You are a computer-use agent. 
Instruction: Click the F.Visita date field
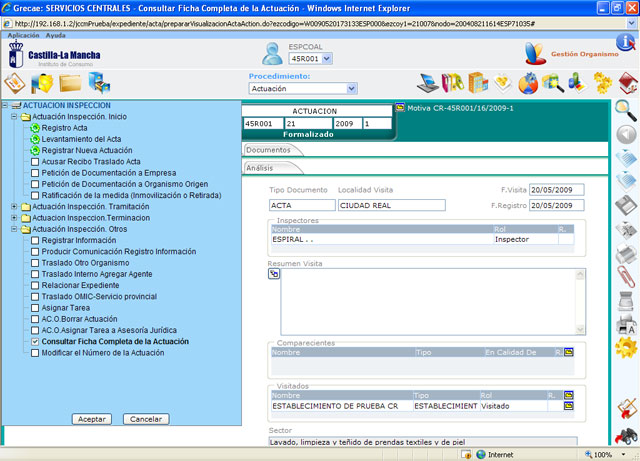click(x=556, y=190)
